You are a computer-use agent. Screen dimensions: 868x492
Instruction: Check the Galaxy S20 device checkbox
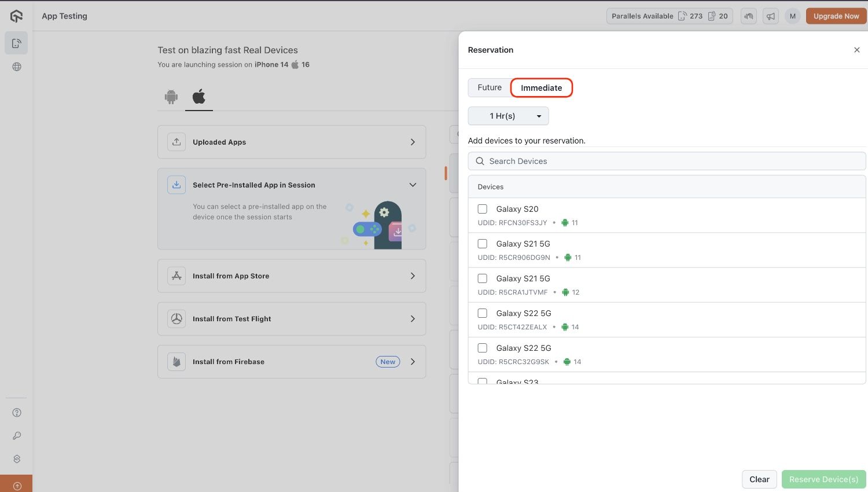[x=482, y=209]
